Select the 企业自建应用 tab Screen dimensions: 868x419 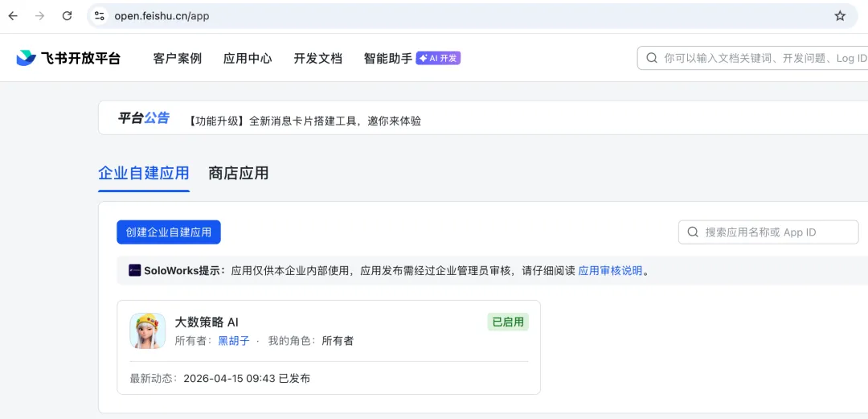[x=144, y=173]
